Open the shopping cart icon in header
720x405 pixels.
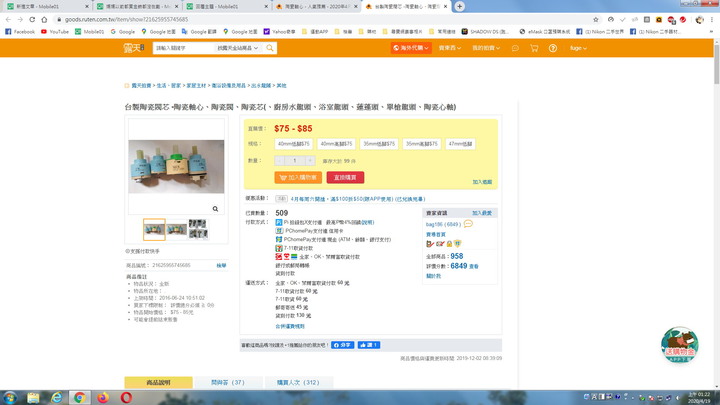534,48
